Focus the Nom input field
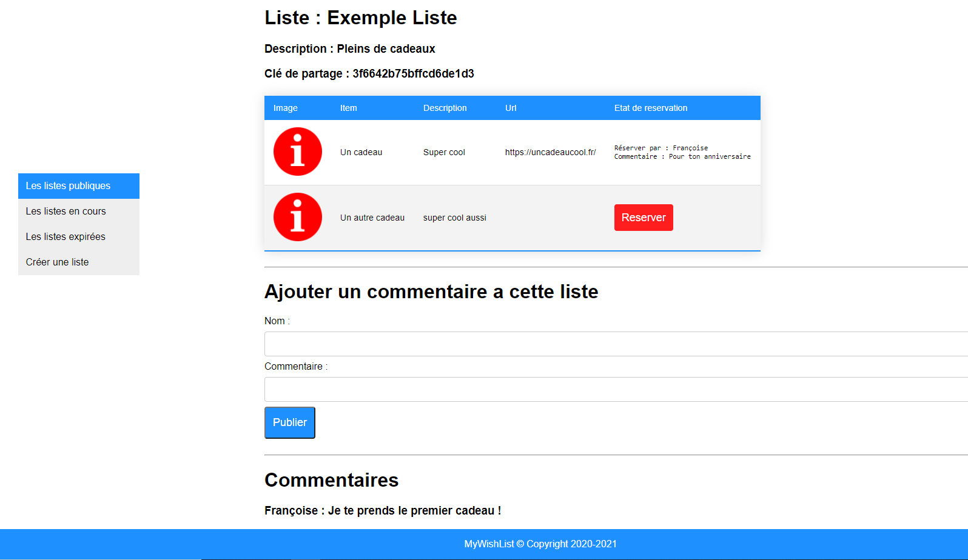 click(x=616, y=344)
